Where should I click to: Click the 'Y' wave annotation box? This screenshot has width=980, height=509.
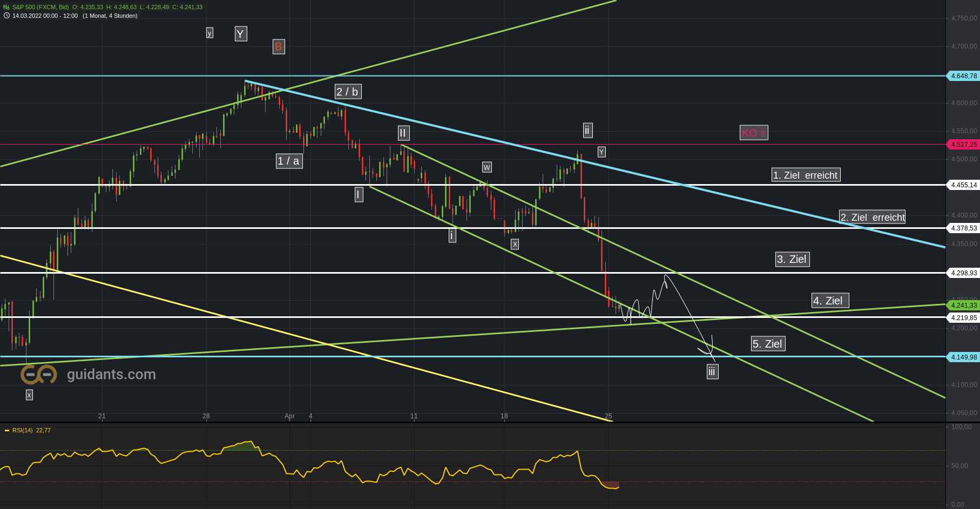240,33
